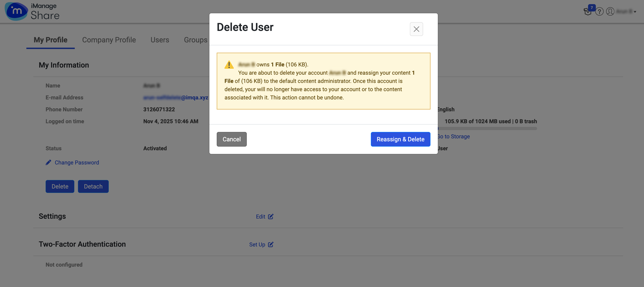Close the Delete User dialog with X

[416, 29]
